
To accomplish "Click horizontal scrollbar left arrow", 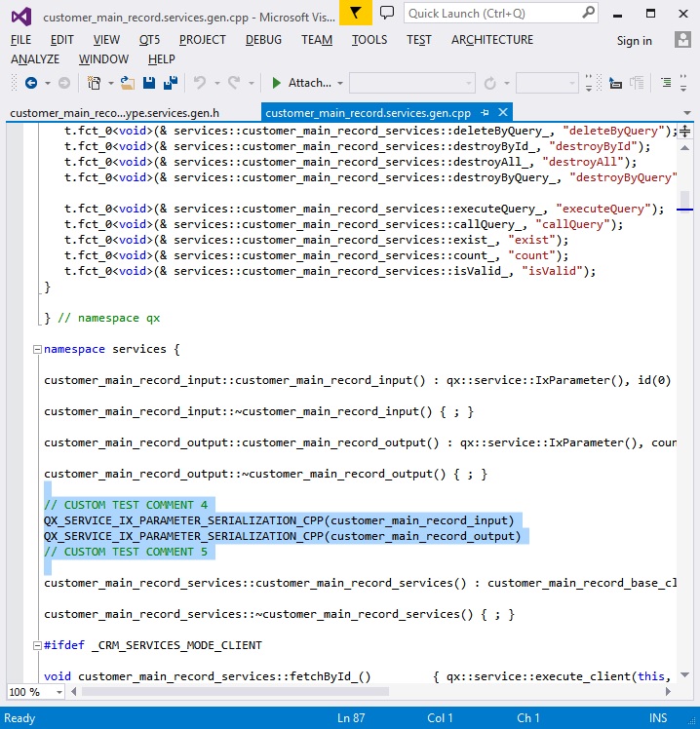I will pos(74,692).
